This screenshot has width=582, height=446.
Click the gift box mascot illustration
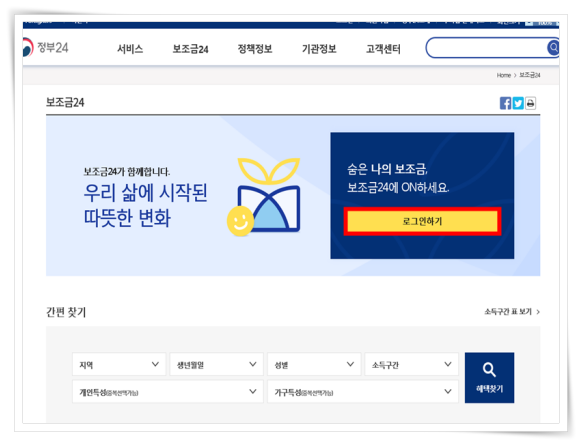coord(265,197)
